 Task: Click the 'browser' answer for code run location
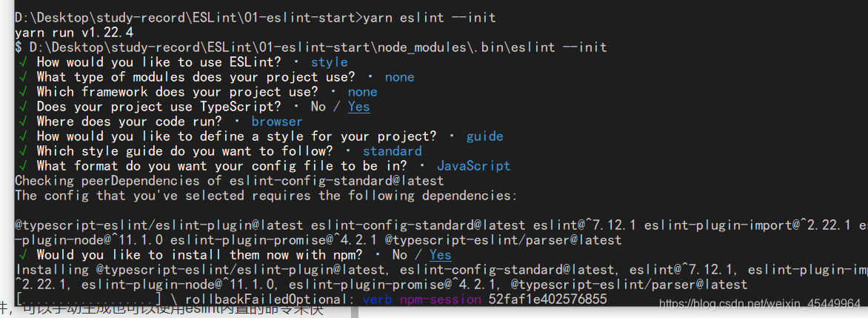277,122
